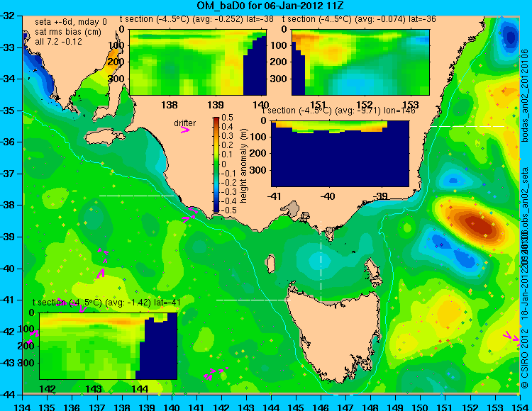
Task: Click the dark red top of the colorbar
Action: [216, 120]
